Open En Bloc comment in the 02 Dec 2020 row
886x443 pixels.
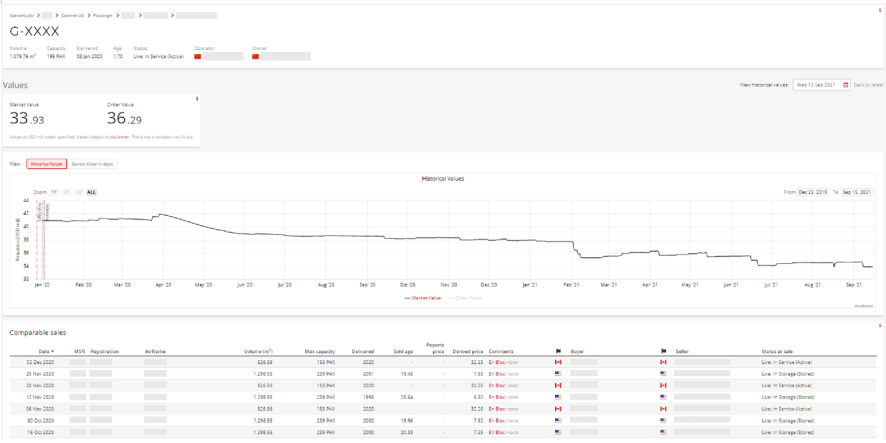coord(497,362)
